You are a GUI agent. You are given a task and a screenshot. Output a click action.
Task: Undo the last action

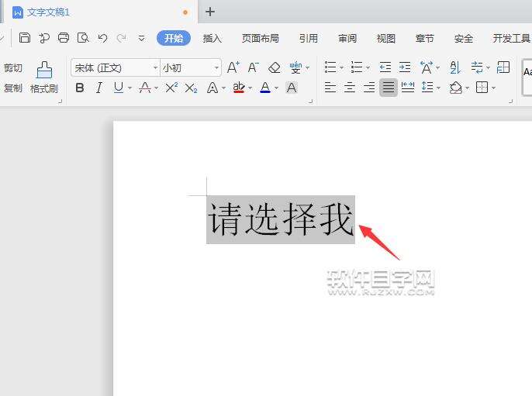click(102, 38)
